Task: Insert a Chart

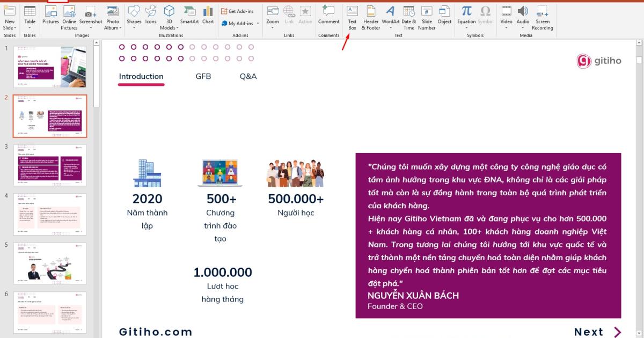Action: tap(208, 14)
